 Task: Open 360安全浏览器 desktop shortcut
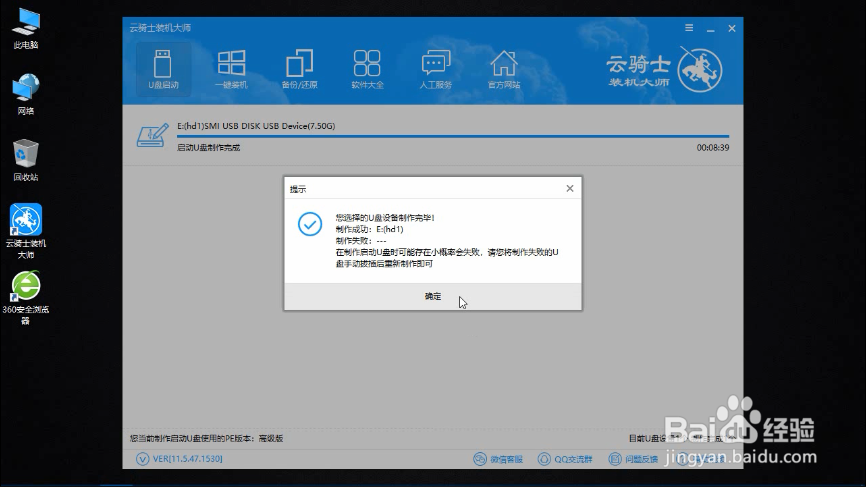[x=26, y=297]
